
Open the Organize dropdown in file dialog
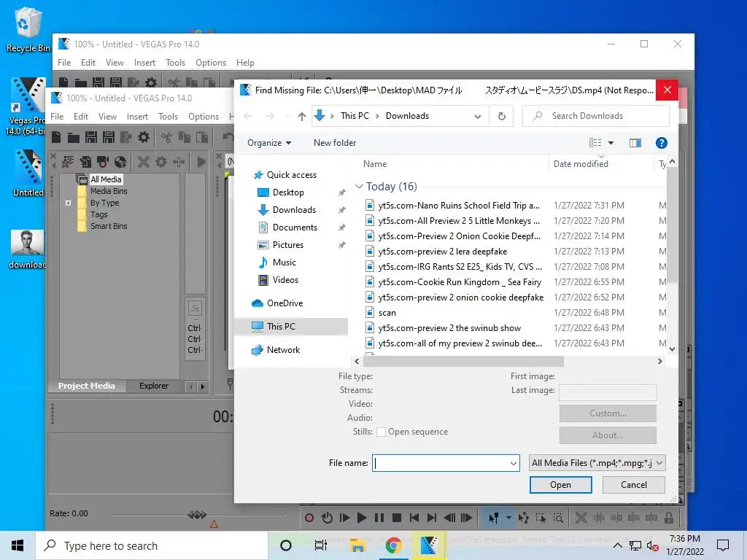pos(268,143)
